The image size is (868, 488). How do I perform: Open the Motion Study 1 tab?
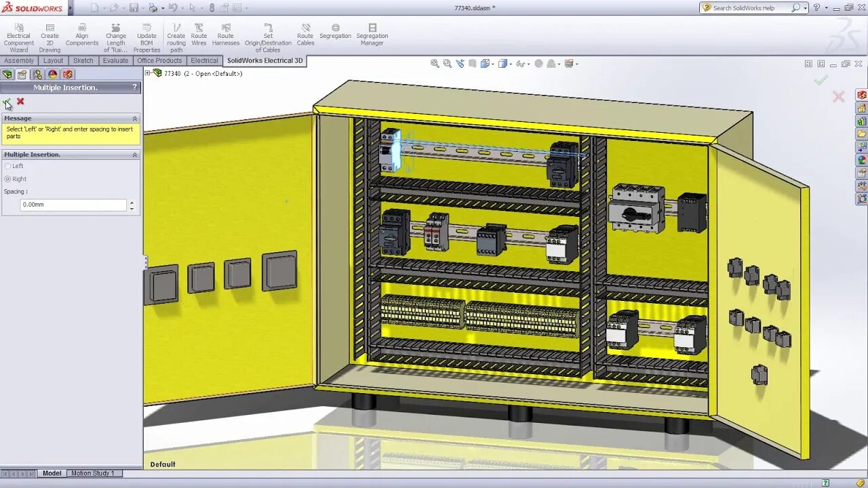[x=93, y=474]
